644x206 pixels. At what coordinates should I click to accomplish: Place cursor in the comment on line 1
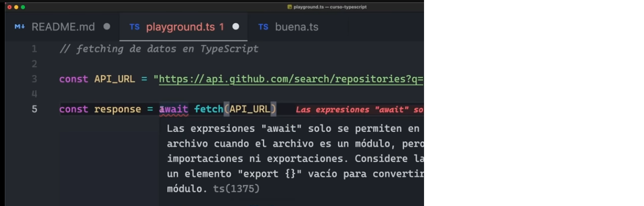[x=159, y=49]
